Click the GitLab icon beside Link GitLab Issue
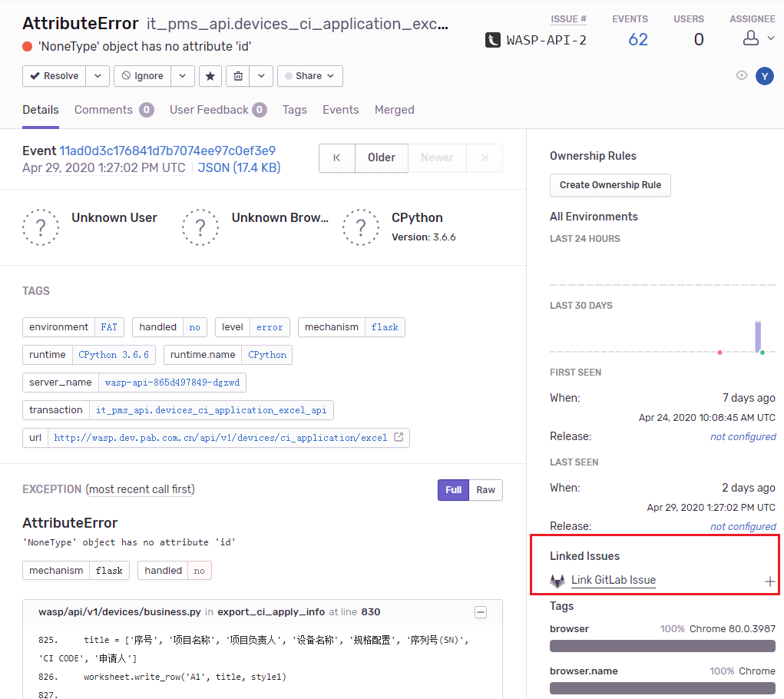784x699 pixels. click(x=557, y=581)
